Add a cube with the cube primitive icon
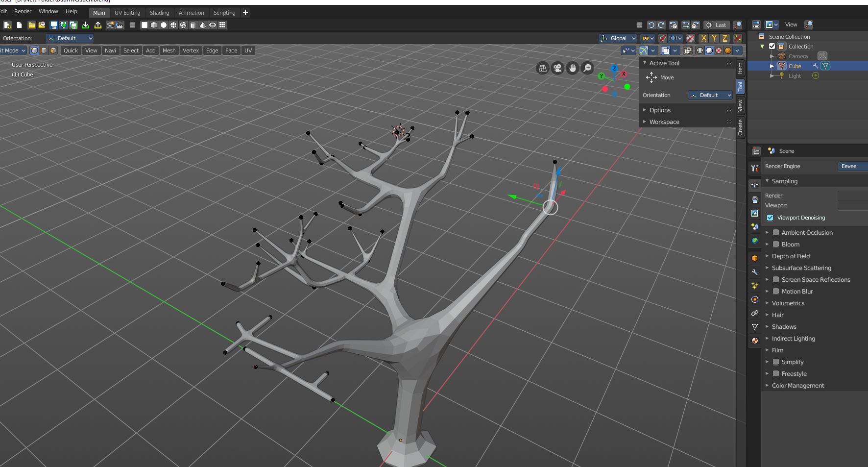The image size is (868, 467). point(154,25)
